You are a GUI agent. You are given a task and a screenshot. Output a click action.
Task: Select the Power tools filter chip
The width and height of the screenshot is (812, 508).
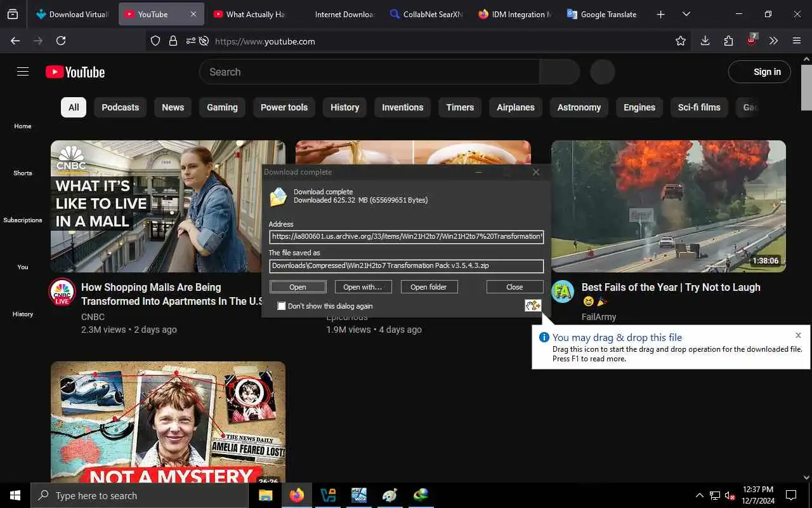pos(284,107)
